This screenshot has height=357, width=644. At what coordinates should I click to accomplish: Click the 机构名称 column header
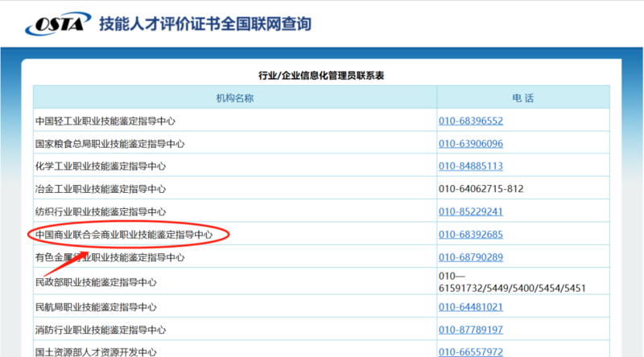tap(235, 98)
